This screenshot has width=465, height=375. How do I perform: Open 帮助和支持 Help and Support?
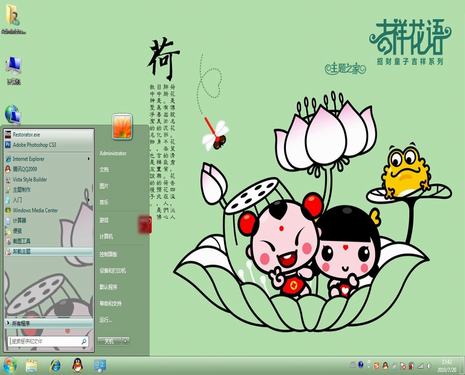(111, 303)
